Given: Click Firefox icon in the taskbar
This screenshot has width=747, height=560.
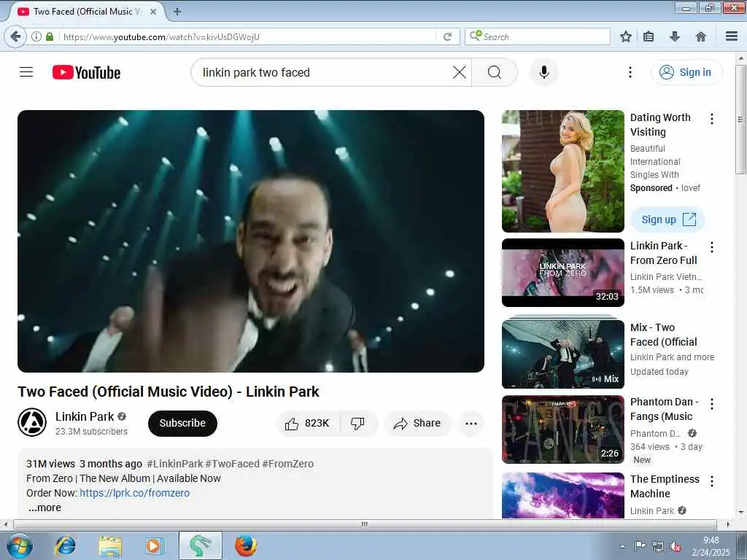Looking at the screenshot, I should coord(246,546).
